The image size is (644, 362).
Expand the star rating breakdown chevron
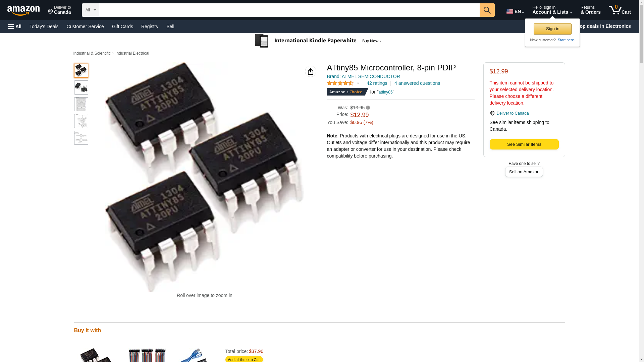pyautogui.click(x=358, y=83)
